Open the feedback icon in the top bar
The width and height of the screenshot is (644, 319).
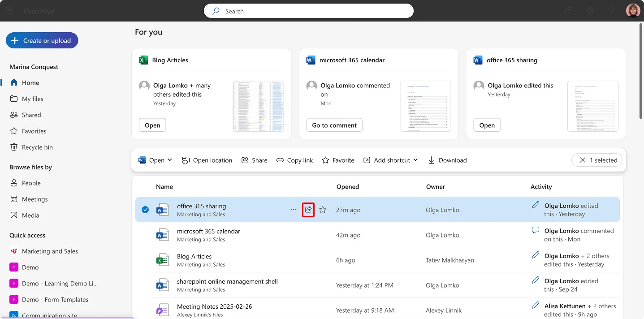coord(568,11)
